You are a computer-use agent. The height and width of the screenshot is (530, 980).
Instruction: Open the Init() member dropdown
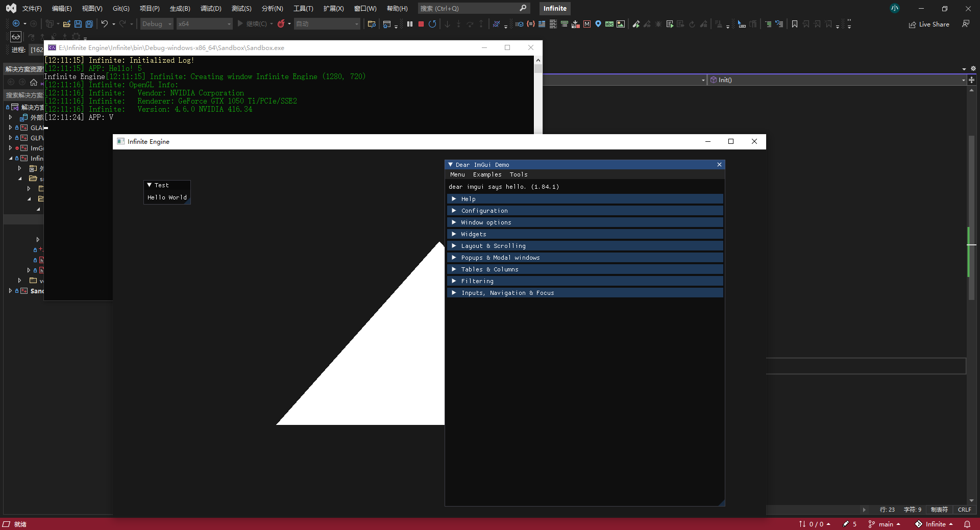click(837, 80)
